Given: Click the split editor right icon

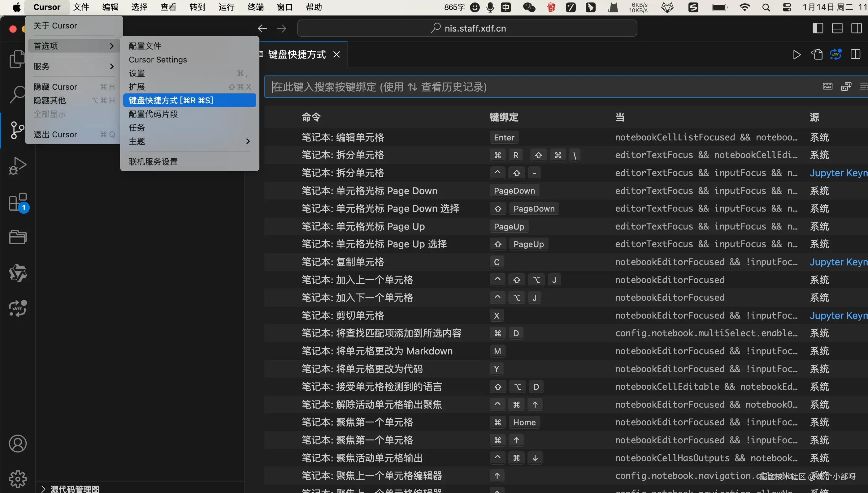Looking at the screenshot, I should [855, 54].
